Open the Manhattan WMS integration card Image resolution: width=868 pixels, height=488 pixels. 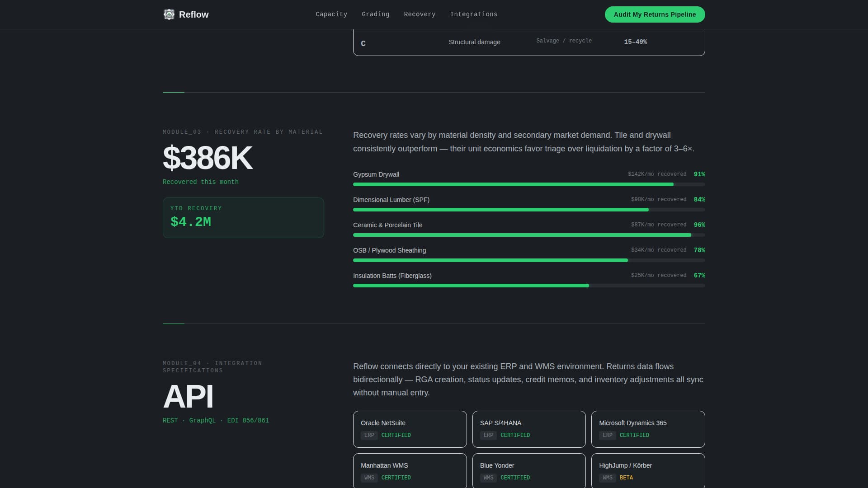[x=410, y=471]
